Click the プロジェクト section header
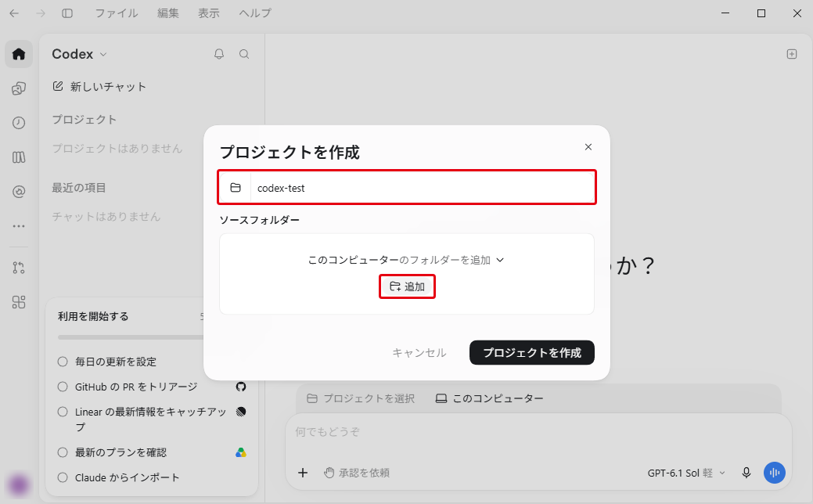 click(x=84, y=119)
